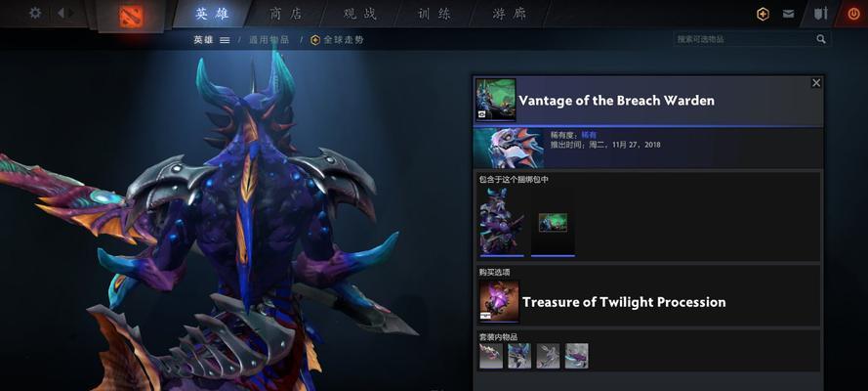This screenshot has height=391, width=868.
Task: Open the mail envelope icon
Action: [788, 15]
